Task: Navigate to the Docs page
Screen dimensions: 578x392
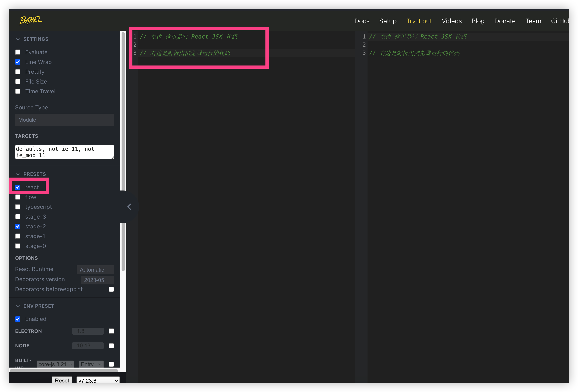Action: tap(362, 21)
